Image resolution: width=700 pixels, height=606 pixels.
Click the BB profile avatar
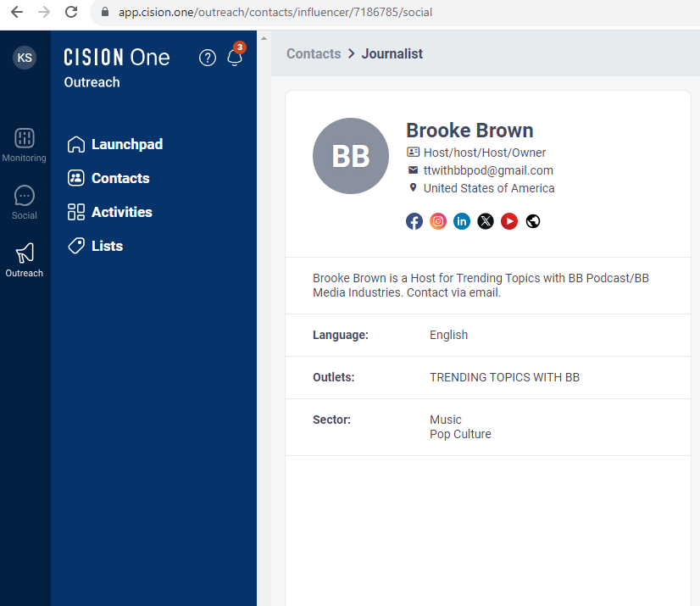(x=351, y=156)
